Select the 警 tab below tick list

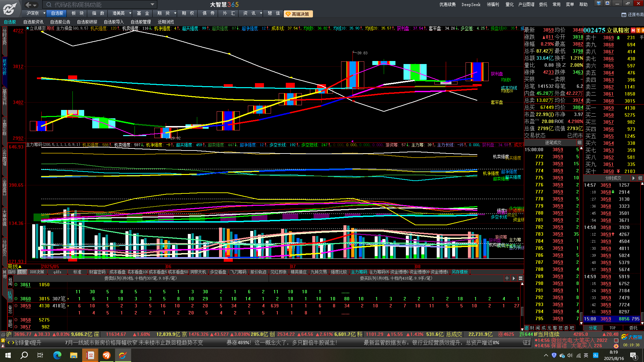click(x=555, y=328)
